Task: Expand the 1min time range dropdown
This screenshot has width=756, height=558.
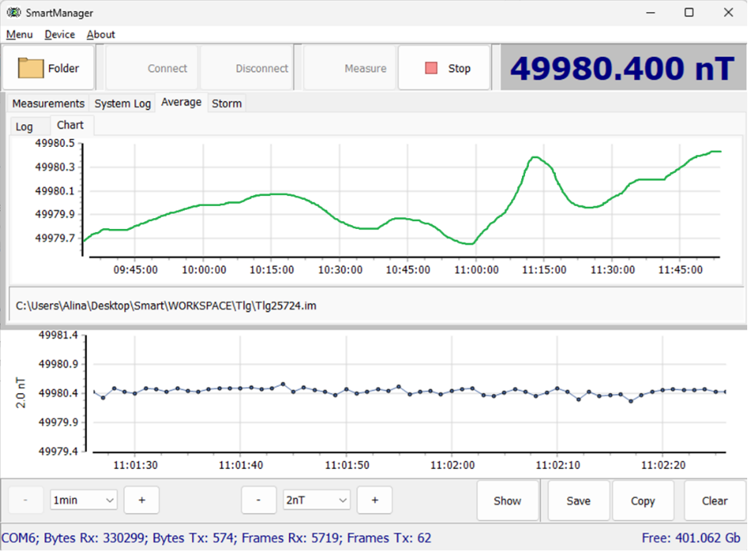Action: (x=84, y=500)
